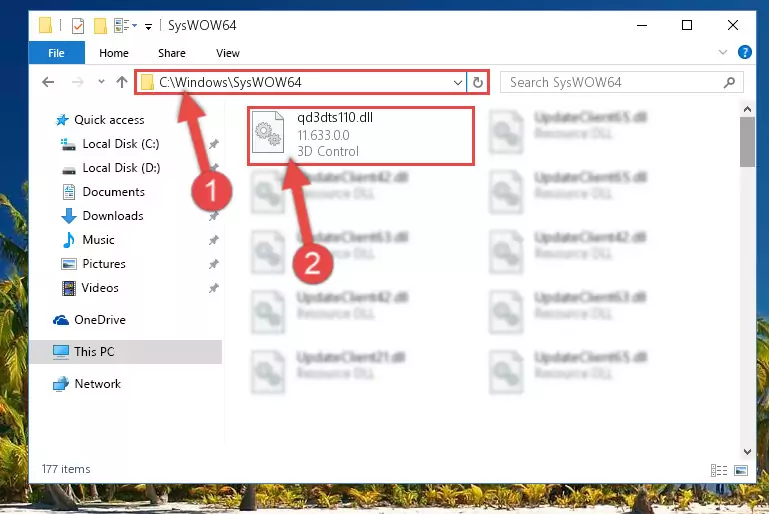Screen dimensions: 769x514
Task: Maximize the SysWOW64 window
Action: [x=687, y=25]
